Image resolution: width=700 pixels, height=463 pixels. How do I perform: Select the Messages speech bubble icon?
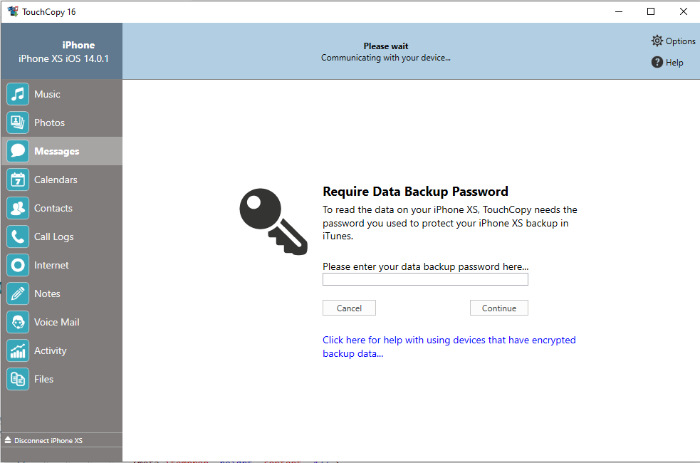point(18,151)
